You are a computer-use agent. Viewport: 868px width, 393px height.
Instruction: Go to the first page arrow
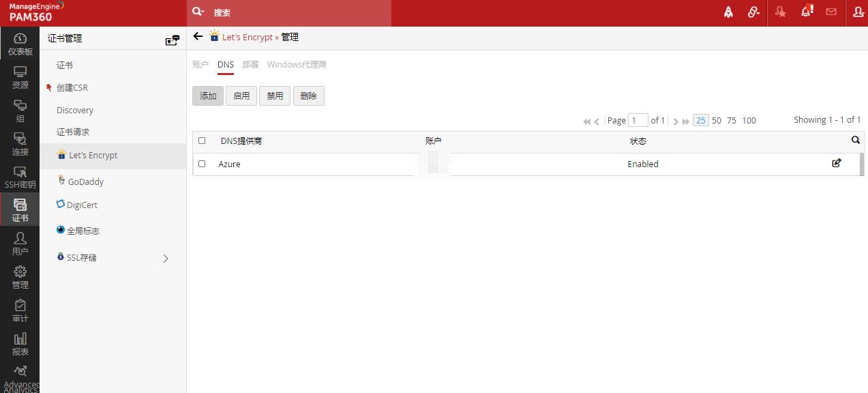pyautogui.click(x=586, y=121)
